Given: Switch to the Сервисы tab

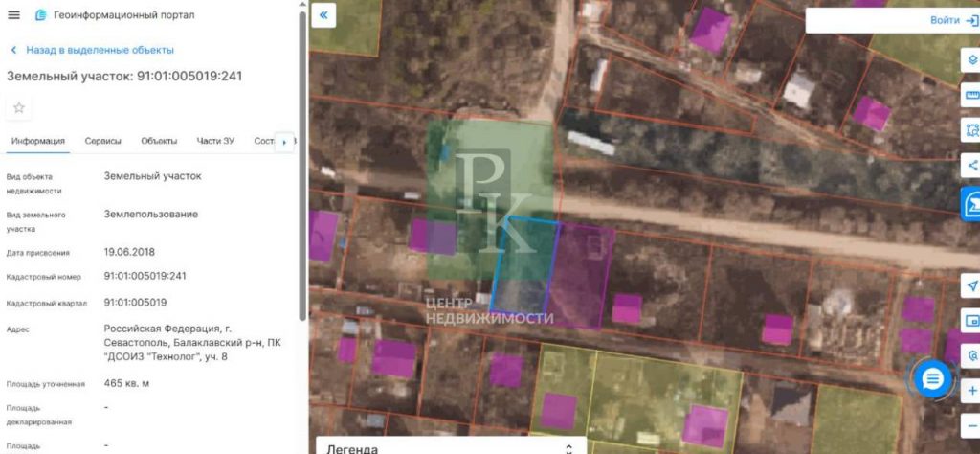Looking at the screenshot, I should 102,141.
